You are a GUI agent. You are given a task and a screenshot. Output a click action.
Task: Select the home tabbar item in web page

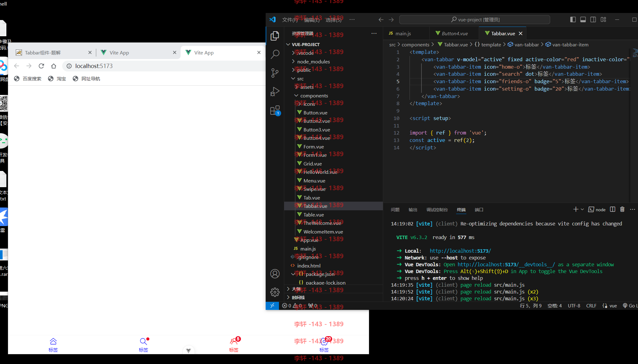coord(53,345)
